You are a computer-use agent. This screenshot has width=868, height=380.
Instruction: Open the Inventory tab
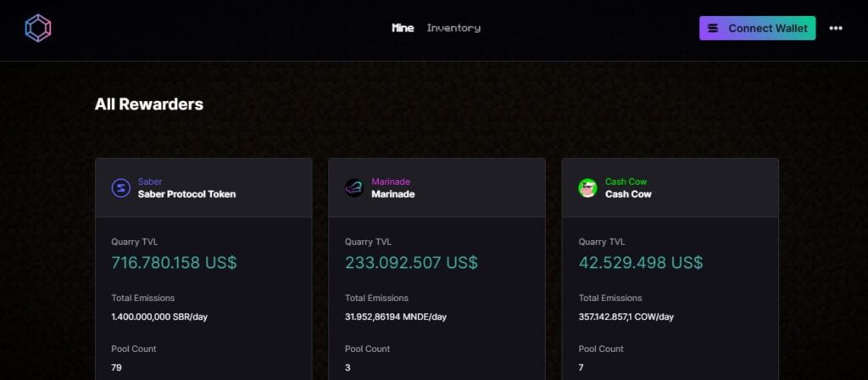(453, 28)
